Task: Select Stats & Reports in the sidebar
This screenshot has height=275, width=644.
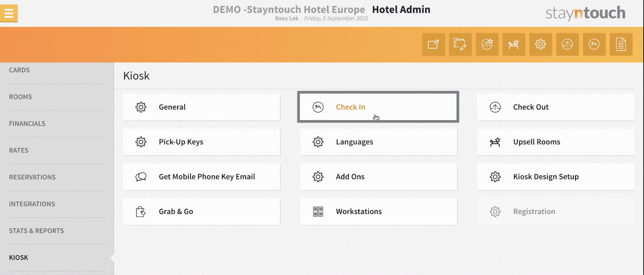Action: click(36, 231)
